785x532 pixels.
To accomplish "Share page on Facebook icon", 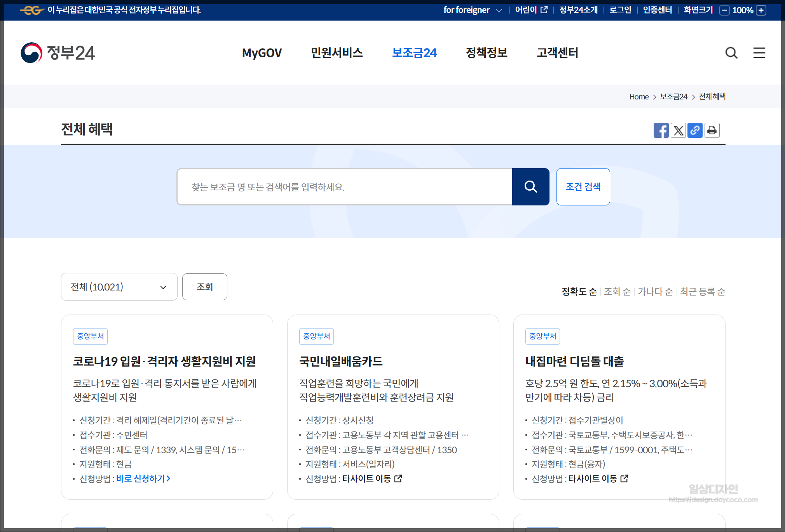I will [661, 130].
